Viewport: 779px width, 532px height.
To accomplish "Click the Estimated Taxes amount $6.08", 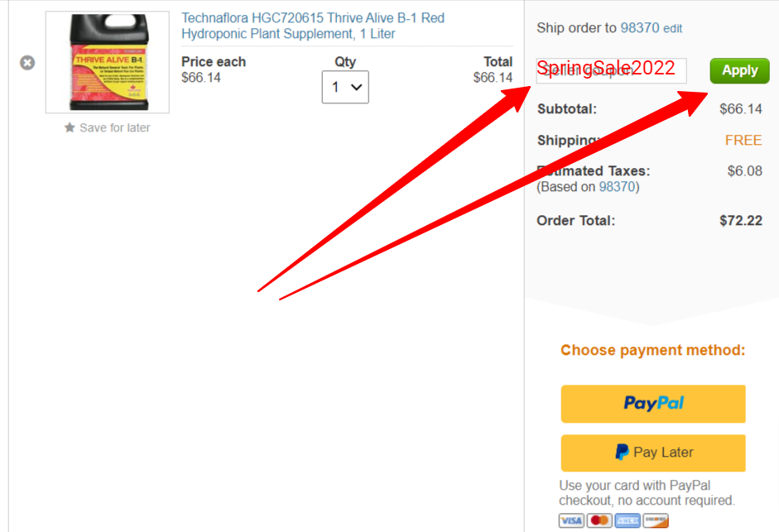I will click(745, 171).
